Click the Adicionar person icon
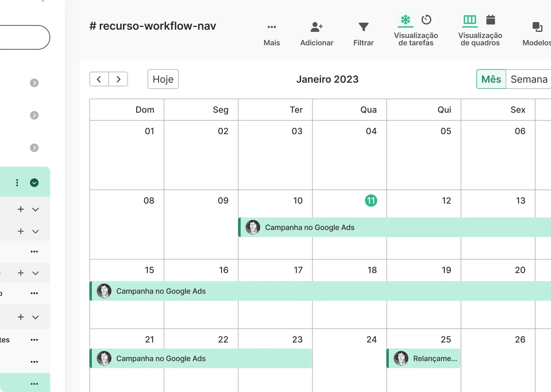Viewport: 551px width, 392px height. point(317,27)
